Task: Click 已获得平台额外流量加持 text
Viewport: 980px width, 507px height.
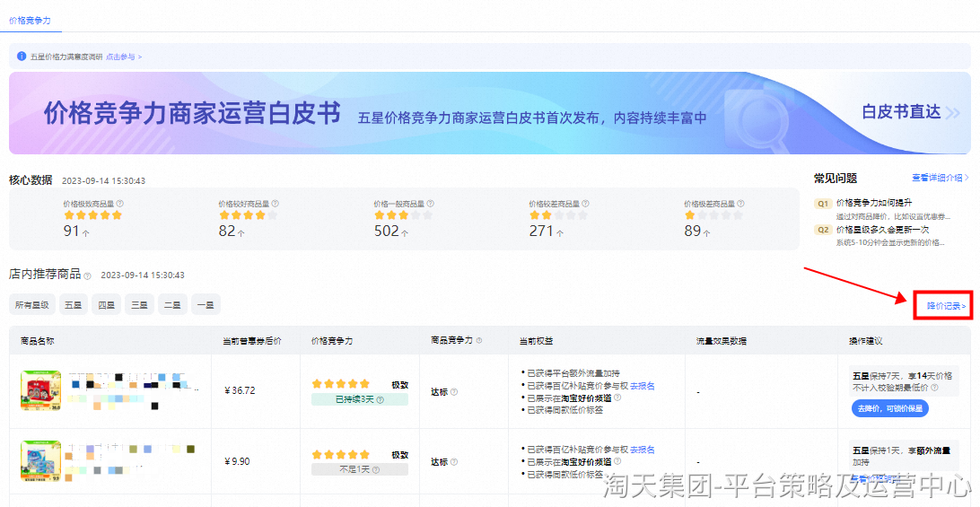Action: coord(573,374)
